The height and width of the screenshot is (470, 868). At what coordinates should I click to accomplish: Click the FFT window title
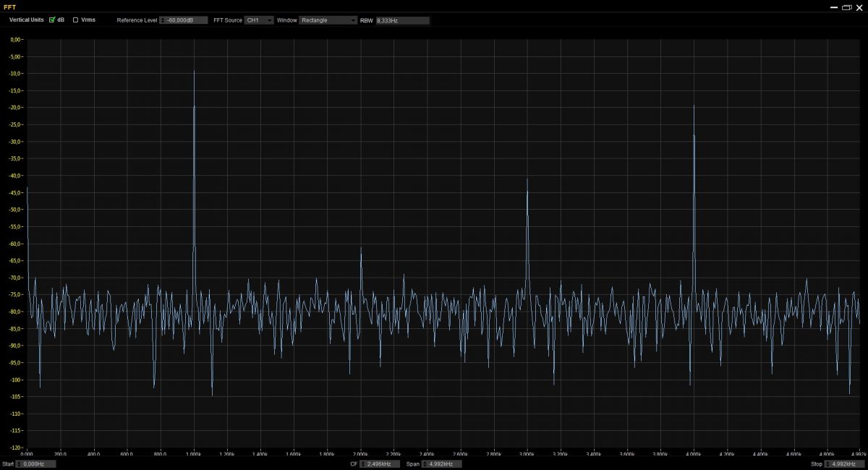tap(9, 7)
